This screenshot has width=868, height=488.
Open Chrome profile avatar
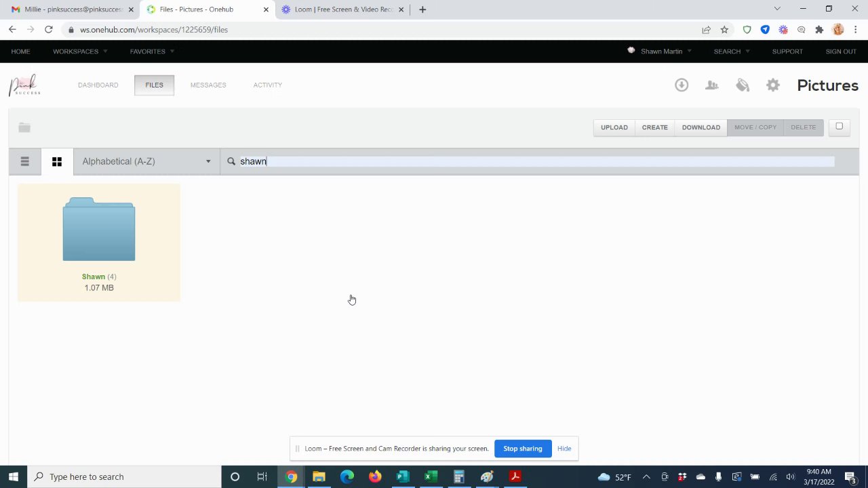[x=838, y=30]
